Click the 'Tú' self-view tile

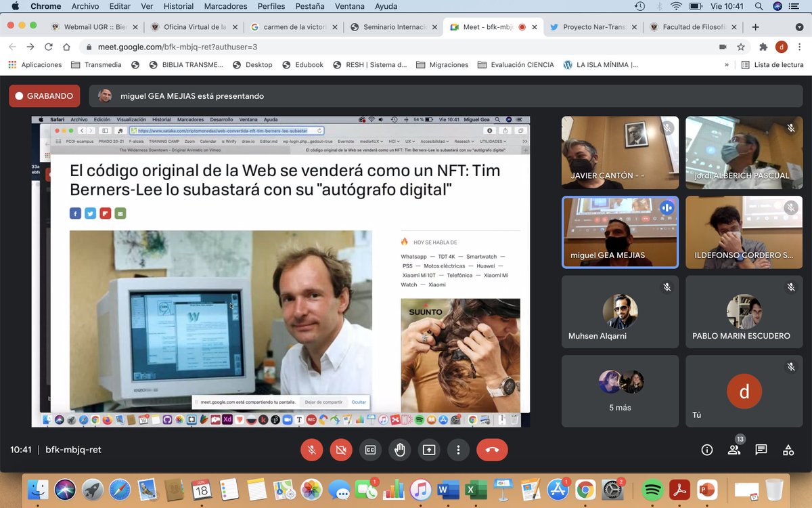click(744, 391)
